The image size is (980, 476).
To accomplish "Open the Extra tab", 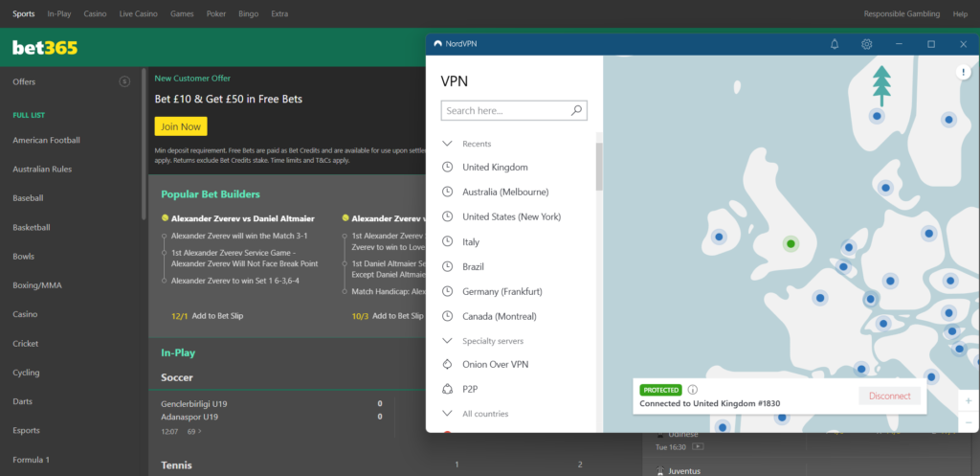I will coord(279,13).
